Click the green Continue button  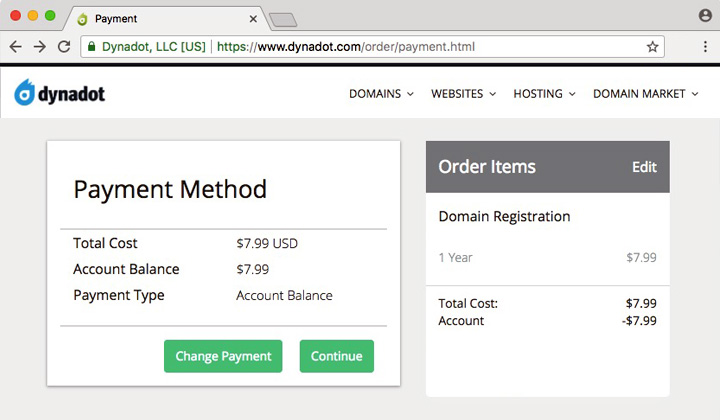337,356
